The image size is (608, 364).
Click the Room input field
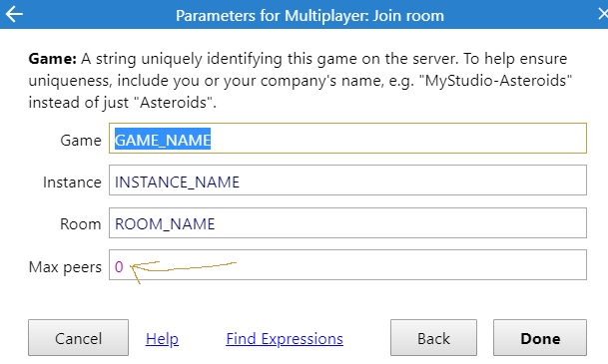347,222
